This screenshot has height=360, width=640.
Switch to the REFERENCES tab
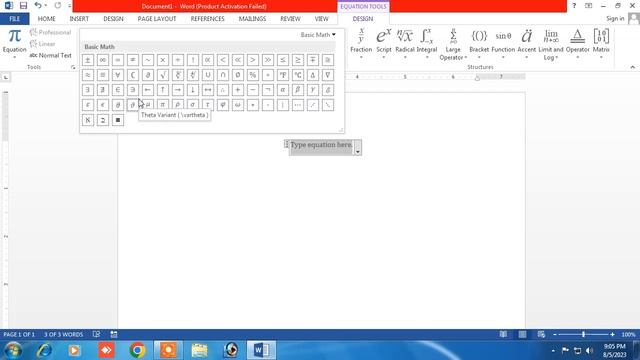(x=207, y=19)
